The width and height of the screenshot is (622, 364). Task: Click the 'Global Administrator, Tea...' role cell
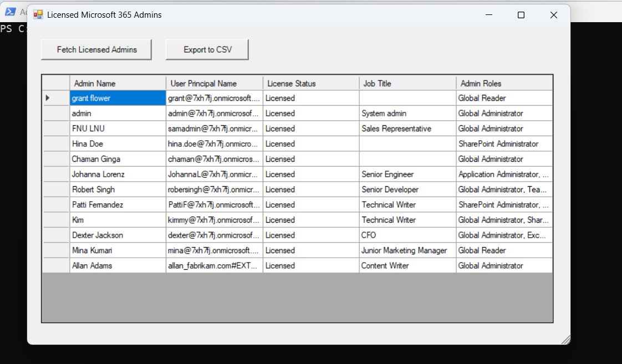tap(504, 189)
